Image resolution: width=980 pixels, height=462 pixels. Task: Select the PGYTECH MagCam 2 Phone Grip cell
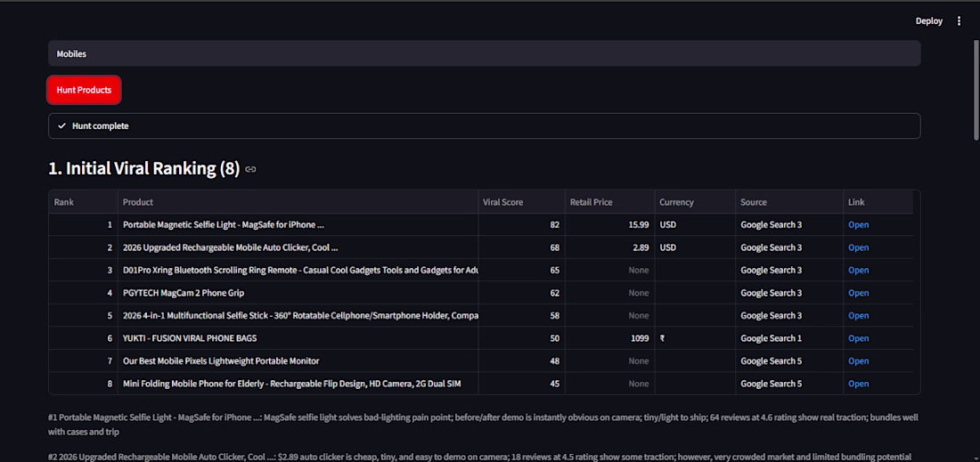pyautogui.click(x=298, y=293)
